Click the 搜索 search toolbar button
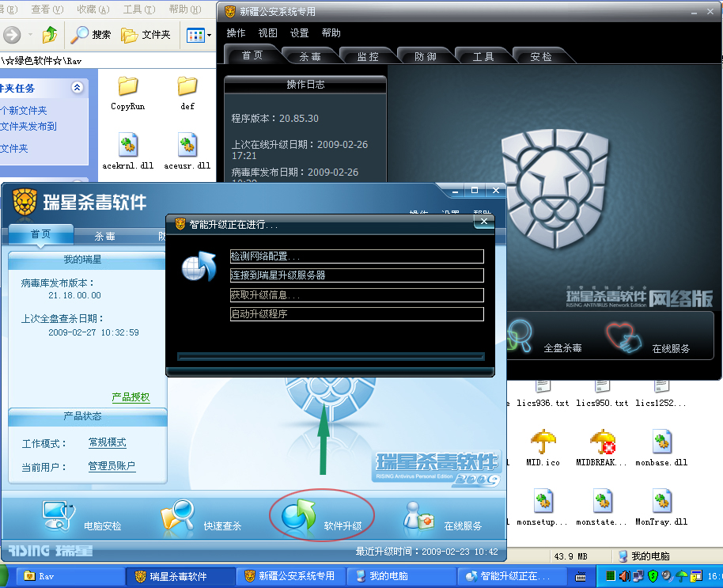 [x=90, y=35]
